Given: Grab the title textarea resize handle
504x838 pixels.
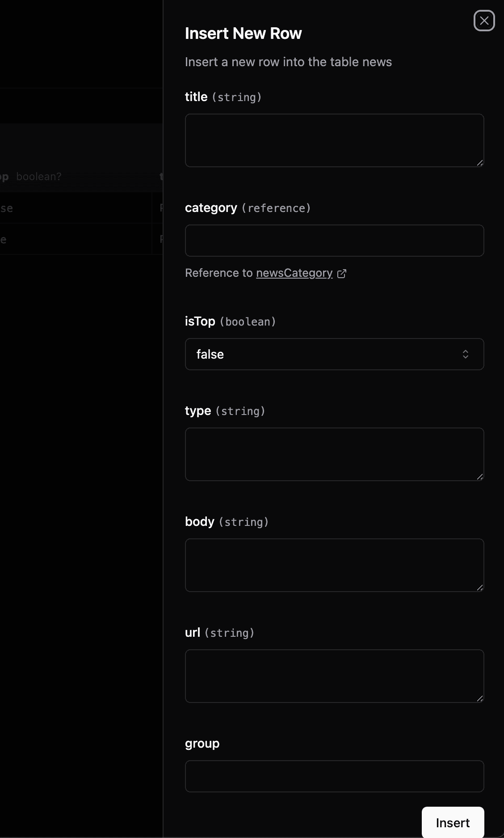Looking at the screenshot, I should (x=480, y=163).
